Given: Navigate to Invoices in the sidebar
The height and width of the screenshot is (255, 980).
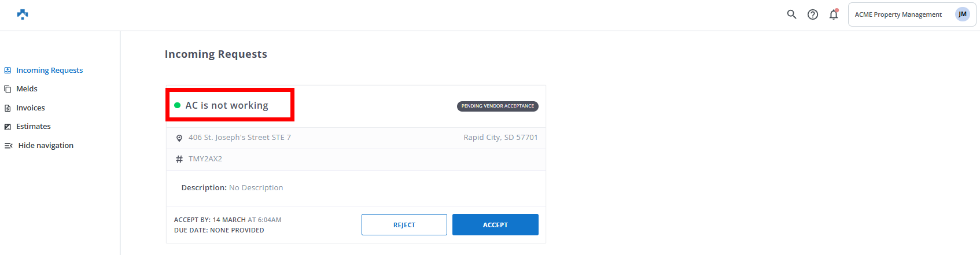Looking at the screenshot, I should 30,108.
